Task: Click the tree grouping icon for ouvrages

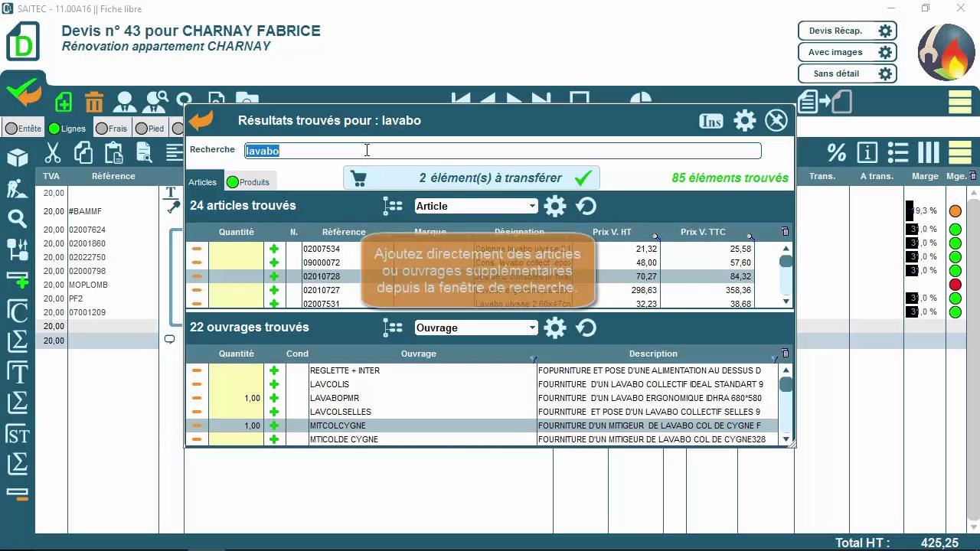Action: [x=393, y=328]
